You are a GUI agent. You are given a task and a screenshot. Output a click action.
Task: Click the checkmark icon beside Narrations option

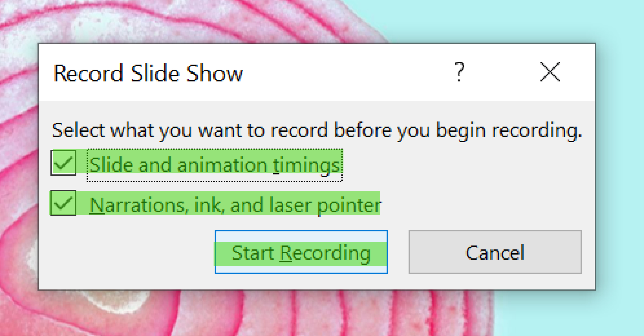63,203
